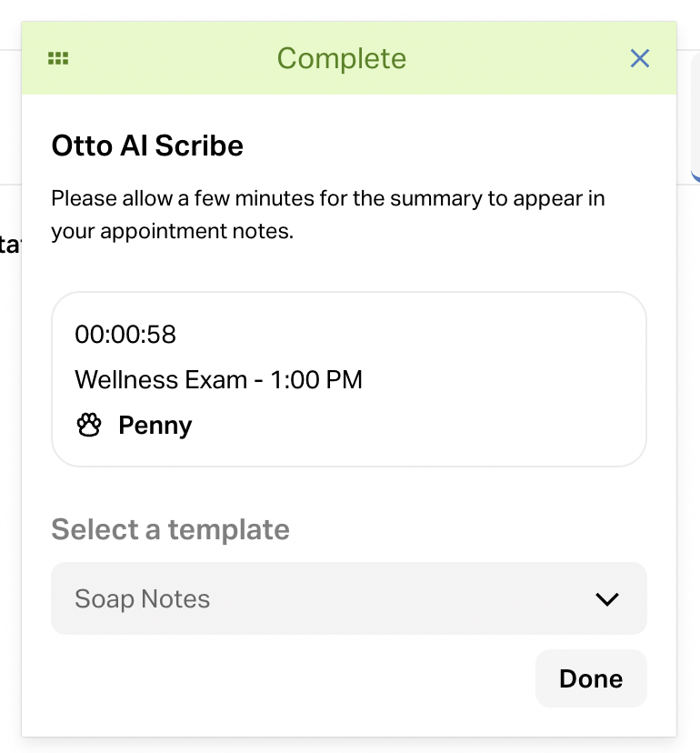Screen dimensions: 700x753
Task: Click the 00:00:58 recording duration
Action: 125,335
